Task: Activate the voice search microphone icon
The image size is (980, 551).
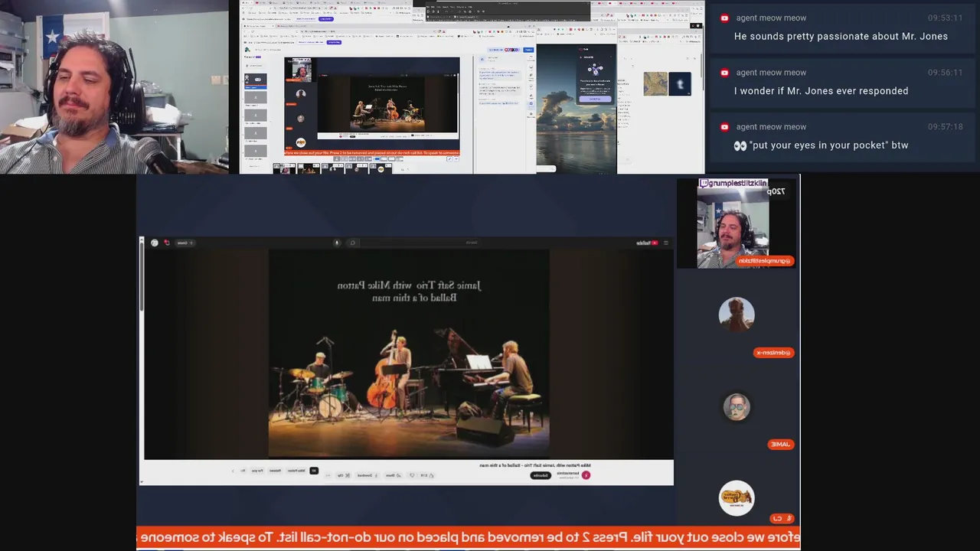Action: click(x=337, y=243)
